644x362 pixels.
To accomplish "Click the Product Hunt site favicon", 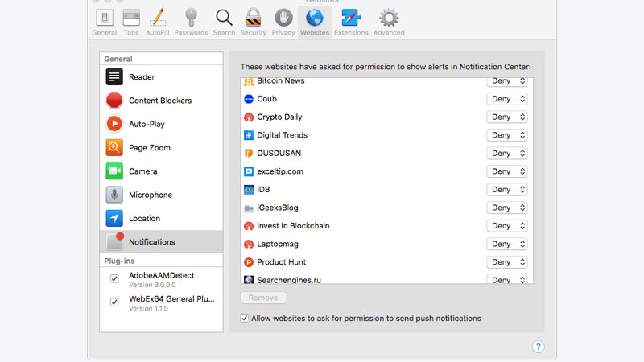I will (249, 262).
